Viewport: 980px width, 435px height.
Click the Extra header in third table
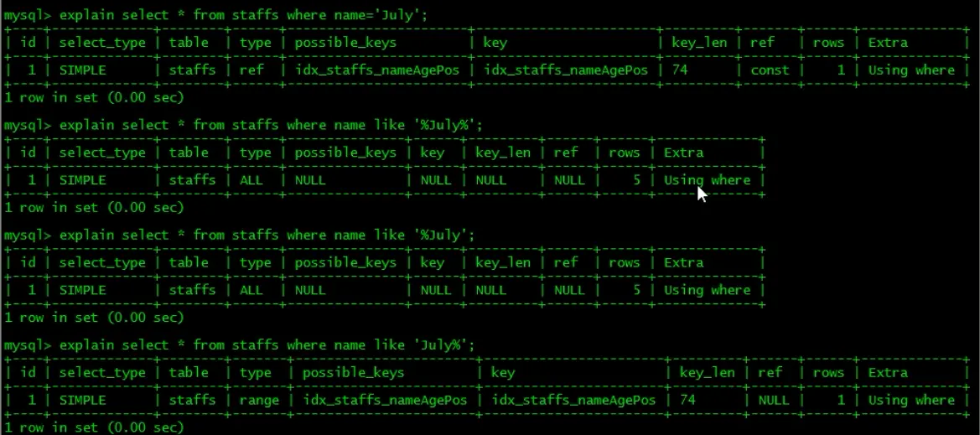[x=683, y=262]
